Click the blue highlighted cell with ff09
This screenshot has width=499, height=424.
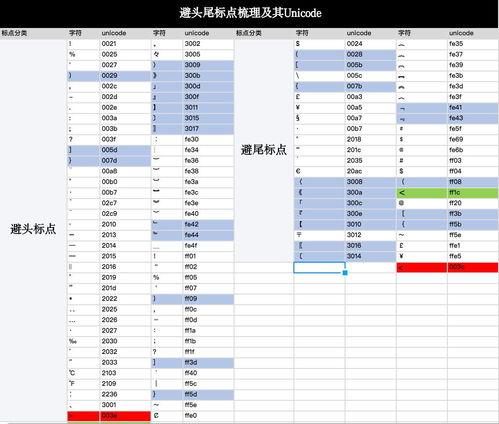208,299
